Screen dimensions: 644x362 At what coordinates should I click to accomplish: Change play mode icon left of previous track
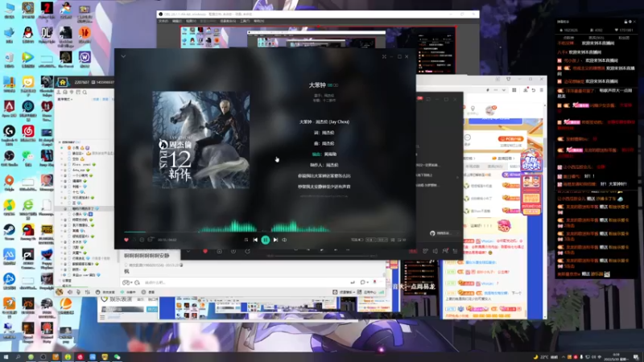coord(246,240)
